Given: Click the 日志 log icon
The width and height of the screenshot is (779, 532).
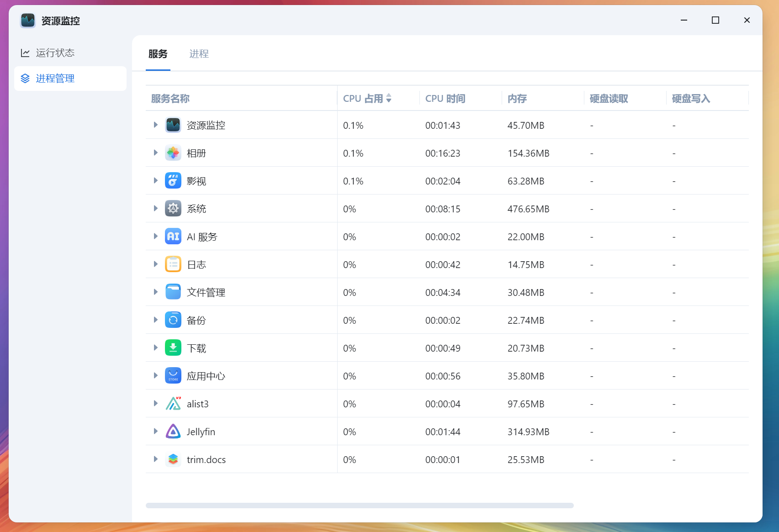Looking at the screenshot, I should (173, 264).
